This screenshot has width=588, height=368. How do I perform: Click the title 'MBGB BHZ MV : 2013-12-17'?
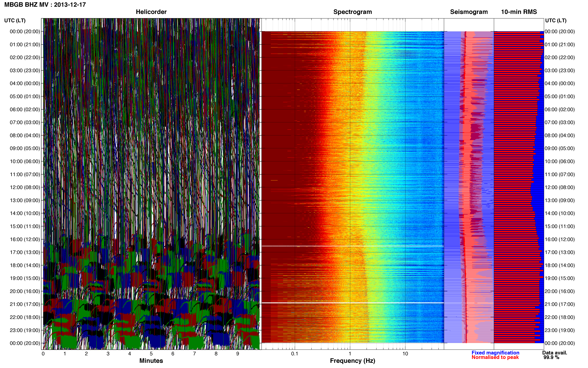tap(45, 5)
